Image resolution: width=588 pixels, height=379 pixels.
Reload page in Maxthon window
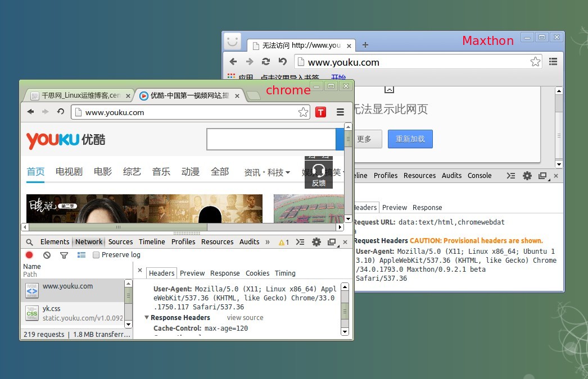pos(265,61)
